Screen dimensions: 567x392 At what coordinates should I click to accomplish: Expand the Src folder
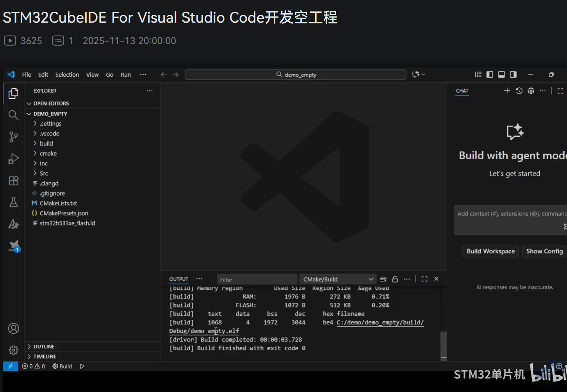pos(44,173)
